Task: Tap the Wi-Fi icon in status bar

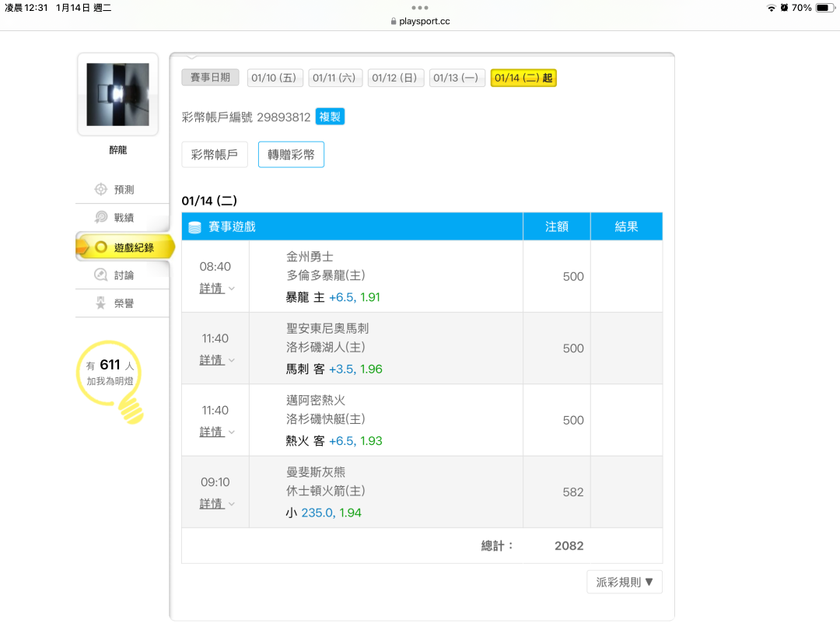Action: [x=771, y=8]
